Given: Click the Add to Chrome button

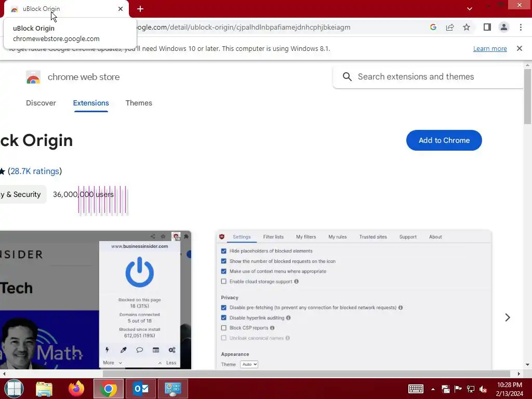Looking at the screenshot, I should click(x=444, y=140).
